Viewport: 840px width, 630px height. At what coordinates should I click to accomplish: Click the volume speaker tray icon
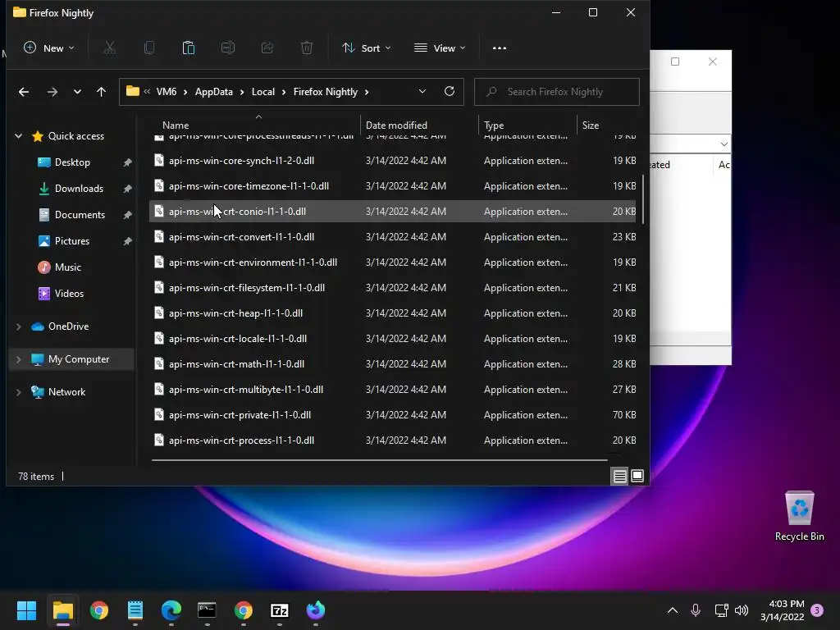742,610
